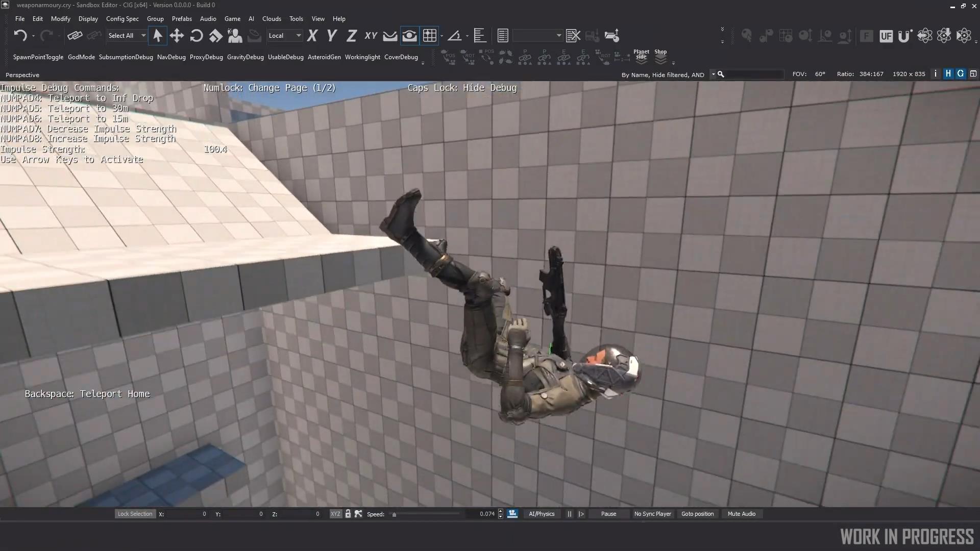Image resolution: width=980 pixels, height=551 pixels.
Task: Open the Prefabs menu
Action: [x=182, y=19]
